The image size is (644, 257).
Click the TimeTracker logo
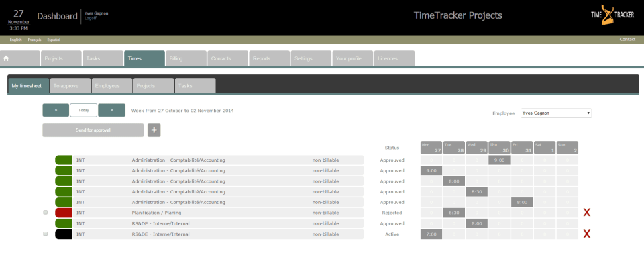(612, 15)
